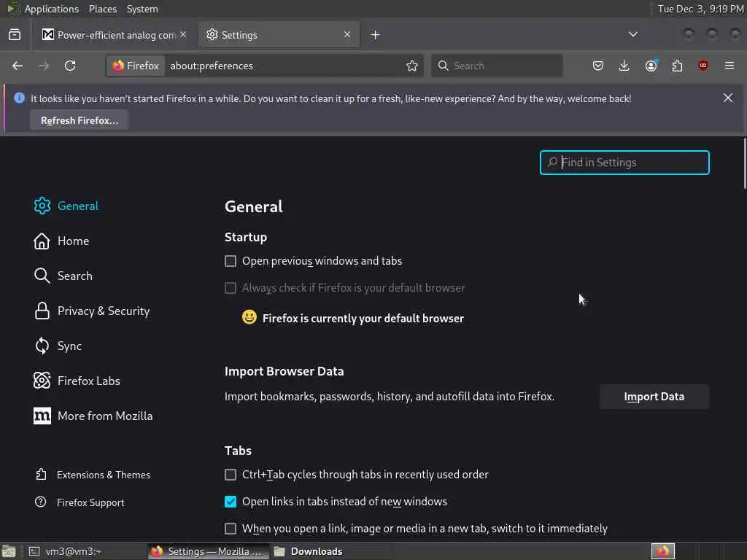Toggle Always check default browser checkbox
This screenshot has height=560, width=747.
coord(231,287)
